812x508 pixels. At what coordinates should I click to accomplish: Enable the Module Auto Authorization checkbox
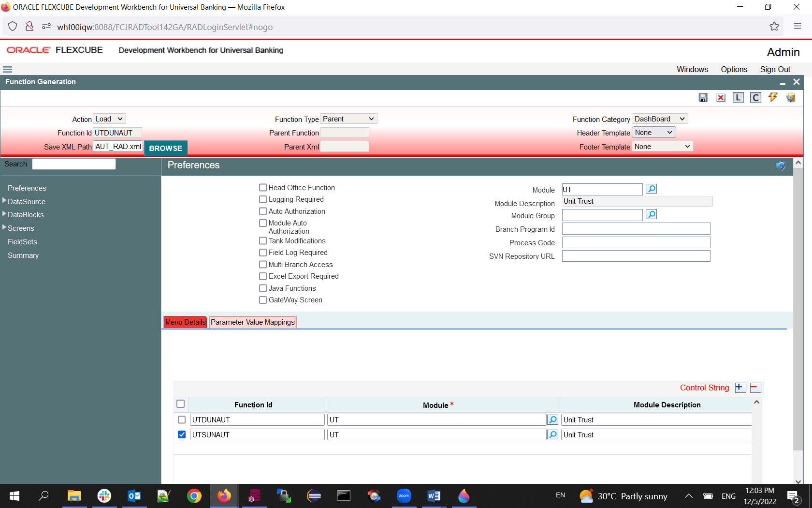[x=263, y=223]
